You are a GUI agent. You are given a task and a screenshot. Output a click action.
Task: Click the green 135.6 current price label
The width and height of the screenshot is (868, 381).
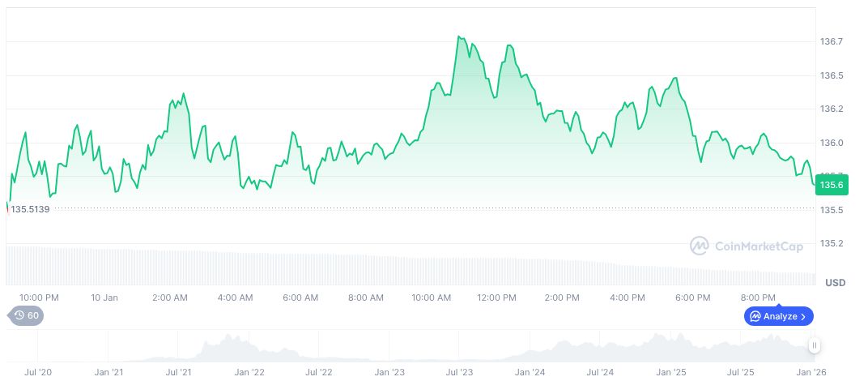[x=832, y=186]
